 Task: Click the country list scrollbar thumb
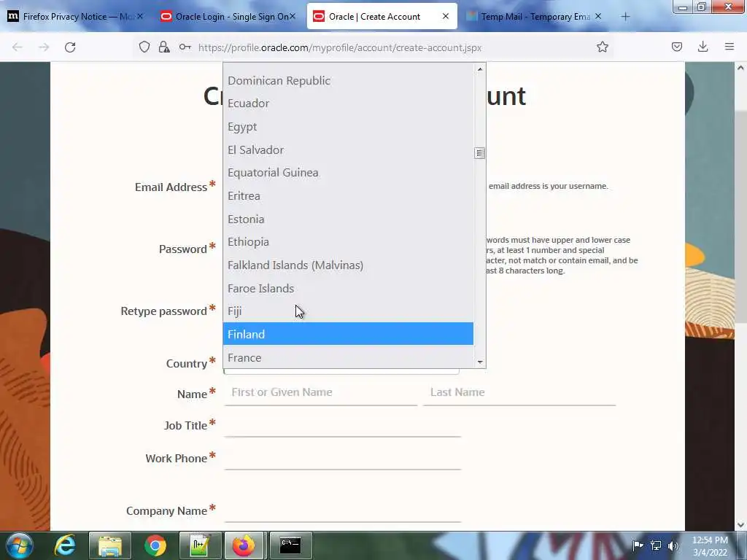(x=480, y=153)
